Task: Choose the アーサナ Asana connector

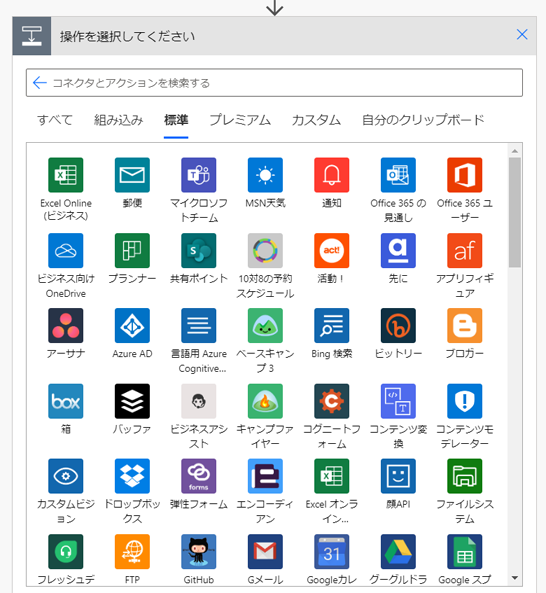Action: [x=66, y=326]
